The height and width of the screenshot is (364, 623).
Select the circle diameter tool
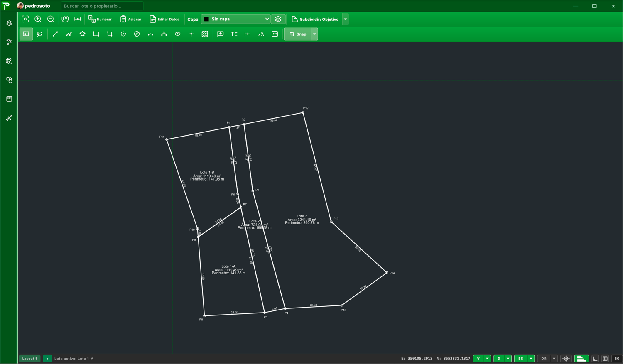pos(137,34)
